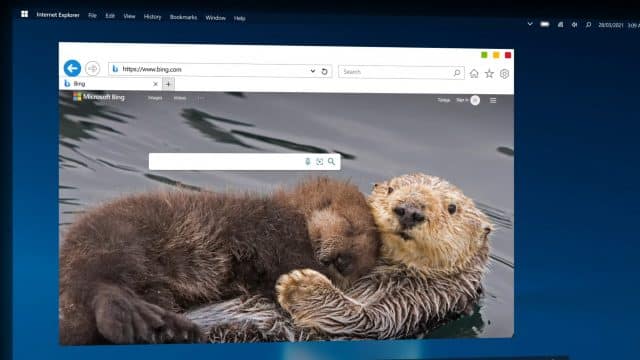The height and width of the screenshot is (360, 640).
Task: Expand the system tray chevron
Action: coord(530,24)
